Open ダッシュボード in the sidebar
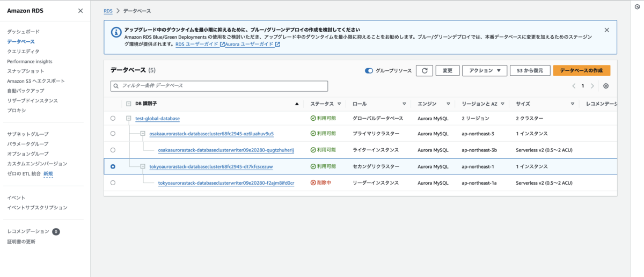The width and height of the screenshot is (644, 277). 23,32
